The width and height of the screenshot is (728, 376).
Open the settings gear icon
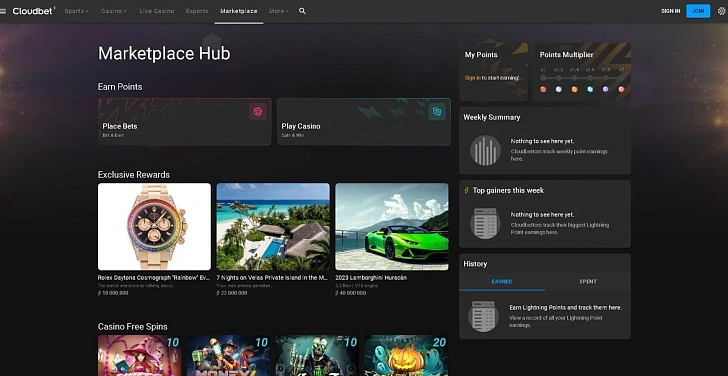click(722, 11)
